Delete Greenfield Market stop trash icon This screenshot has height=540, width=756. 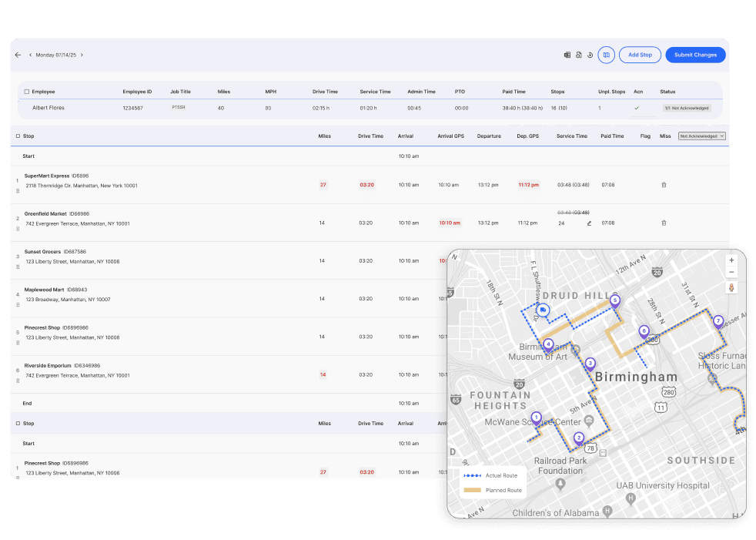tap(664, 223)
